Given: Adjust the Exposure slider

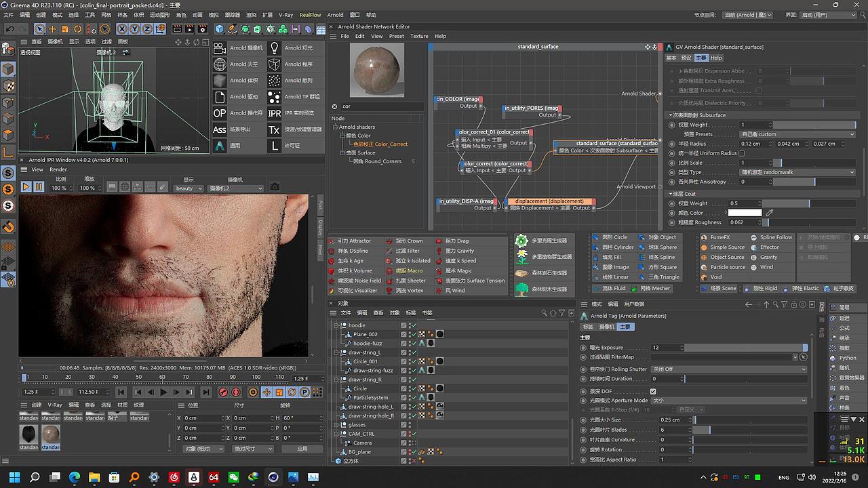Looking at the screenshot, I should click(746, 348).
